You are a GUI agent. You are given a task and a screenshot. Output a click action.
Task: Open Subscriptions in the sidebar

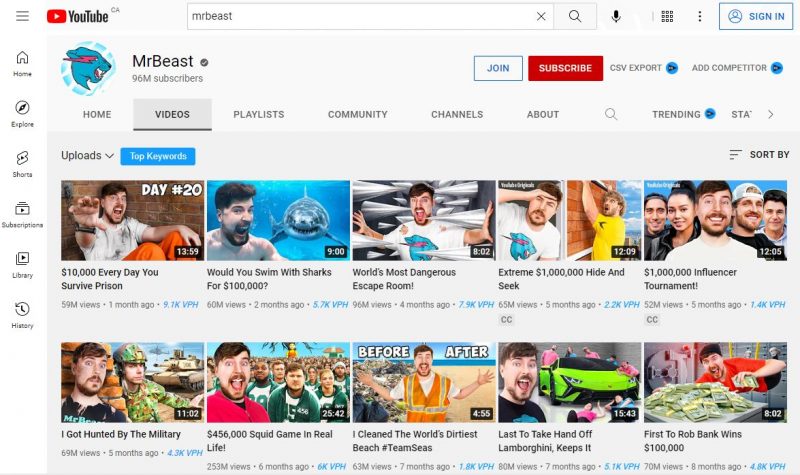coord(22,214)
